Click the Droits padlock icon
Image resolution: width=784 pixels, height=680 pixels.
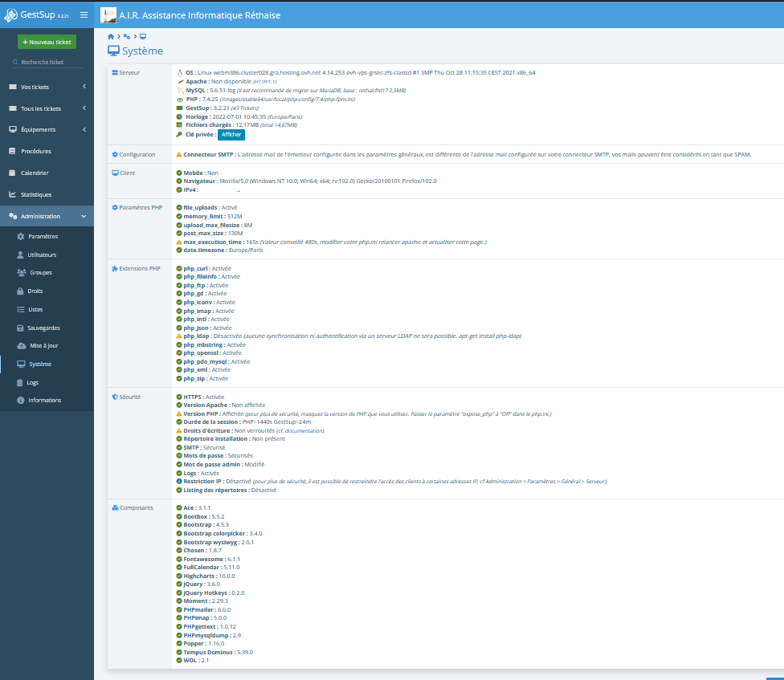coord(20,291)
